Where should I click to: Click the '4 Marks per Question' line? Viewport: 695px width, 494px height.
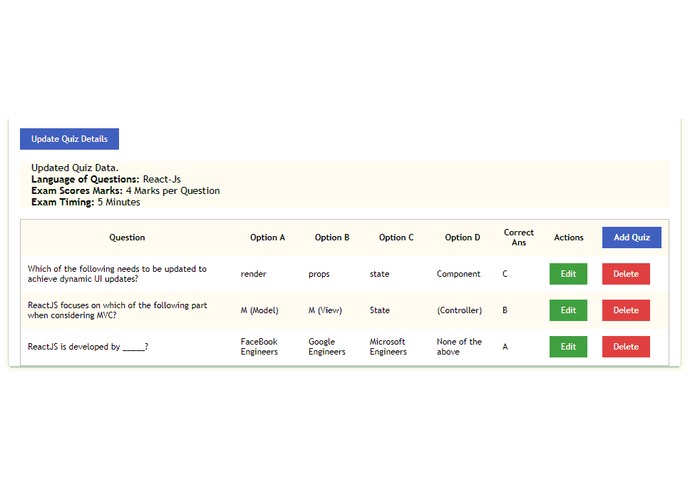(173, 191)
